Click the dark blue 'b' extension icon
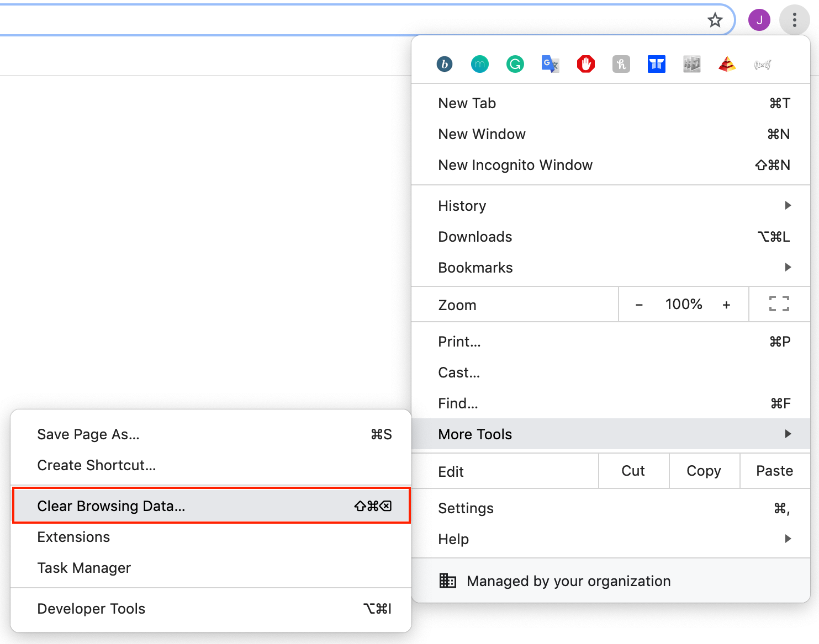 coord(445,65)
